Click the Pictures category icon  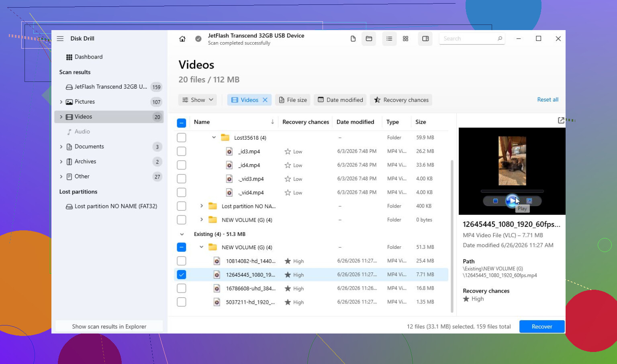pos(69,102)
